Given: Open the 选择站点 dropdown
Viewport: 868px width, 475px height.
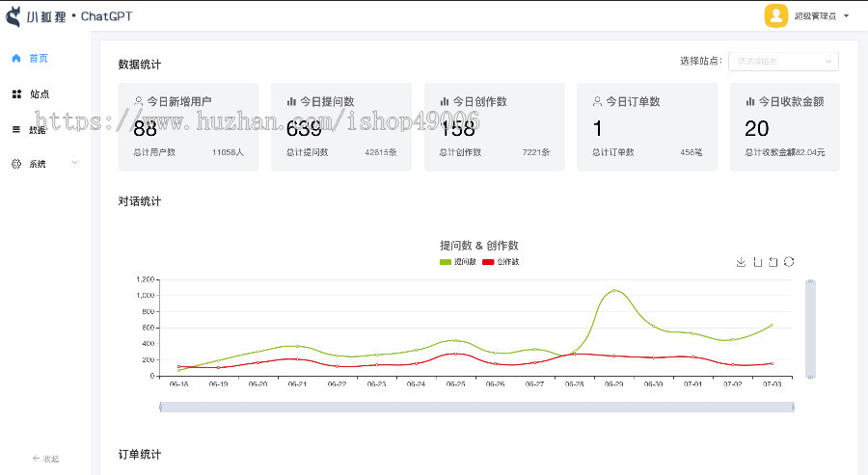Looking at the screenshot, I should [783, 62].
